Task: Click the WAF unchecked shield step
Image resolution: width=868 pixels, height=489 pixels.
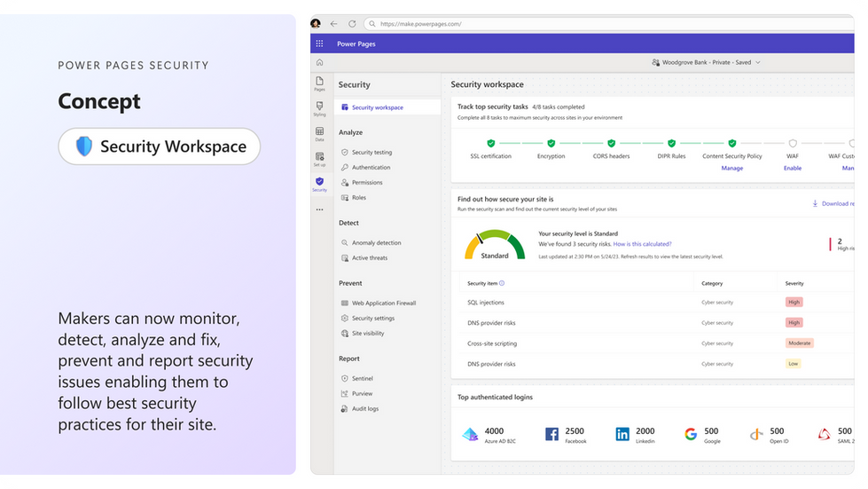Action: [x=793, y=143]
